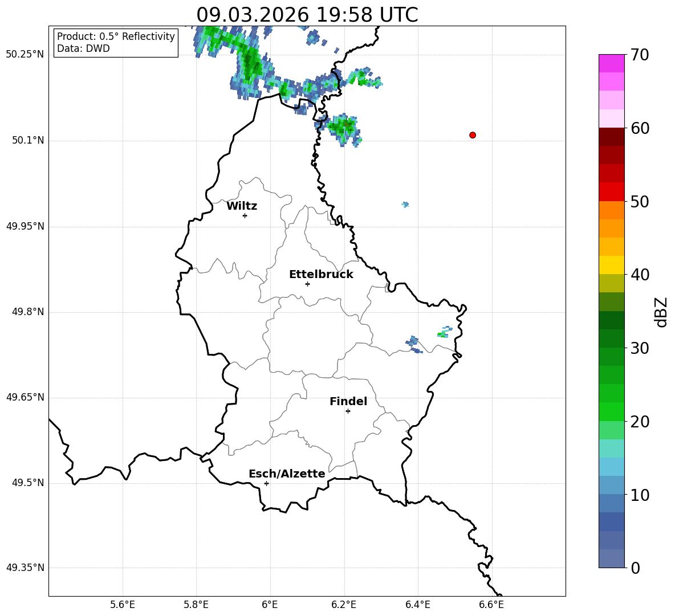Click the colorbar tick value 30
The height and width of the screenshot is (616, 675).
coord(640,348)
